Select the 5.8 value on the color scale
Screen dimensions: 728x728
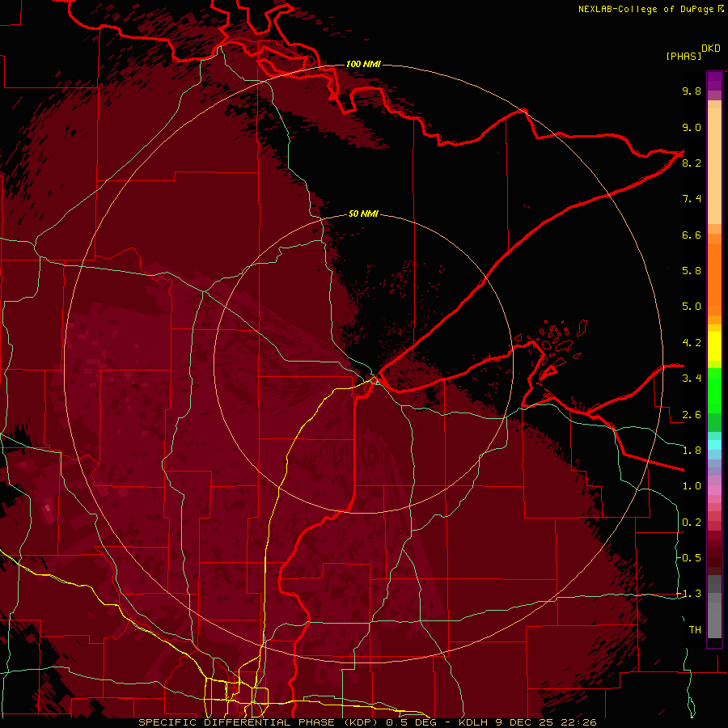point(692,271)
